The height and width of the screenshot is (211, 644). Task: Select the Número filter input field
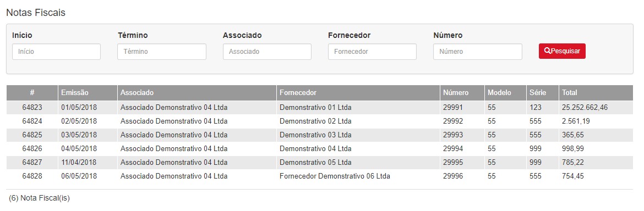click(x=478, y=52)
